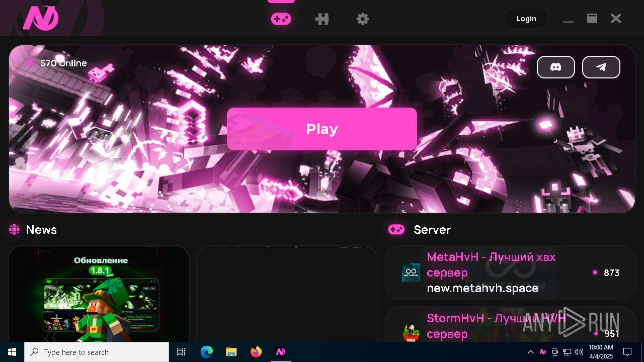Open the volume tray icon

click(579, 352)
